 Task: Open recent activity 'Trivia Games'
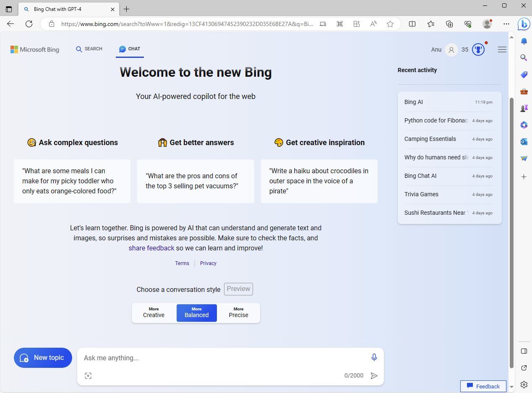tap(449, 194)
